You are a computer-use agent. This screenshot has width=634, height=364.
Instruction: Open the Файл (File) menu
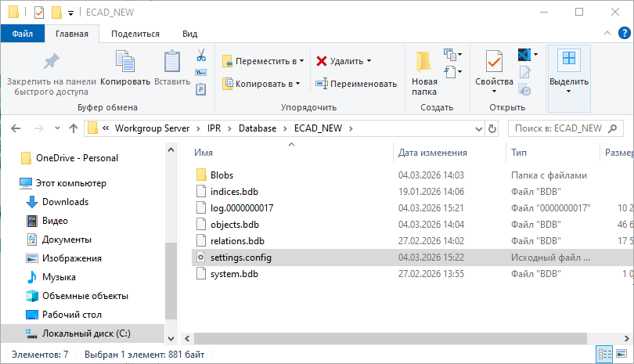pos(22,34)
